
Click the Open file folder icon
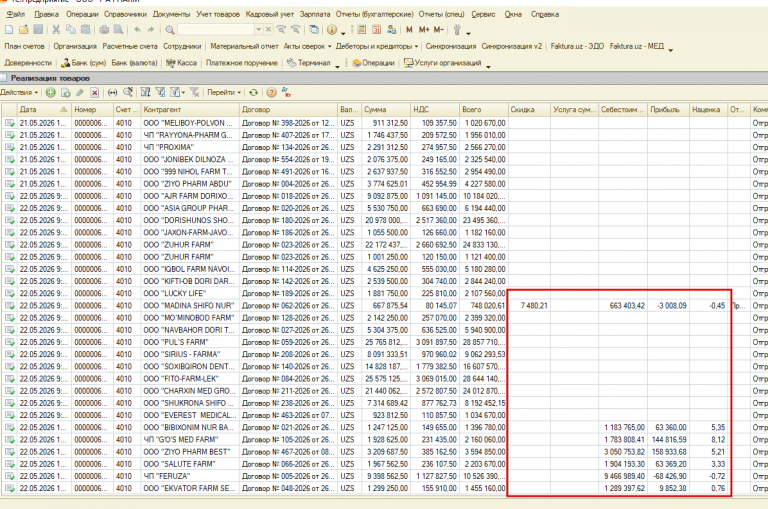pyautogui.click(x=23, y=30)
